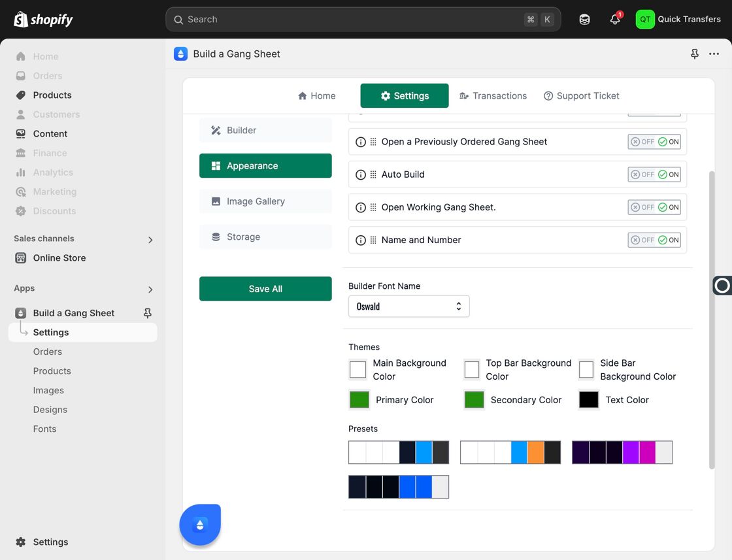The image size is (732, 560).
Task: Open the Builder Font Name dropdown
Action: 409,306
